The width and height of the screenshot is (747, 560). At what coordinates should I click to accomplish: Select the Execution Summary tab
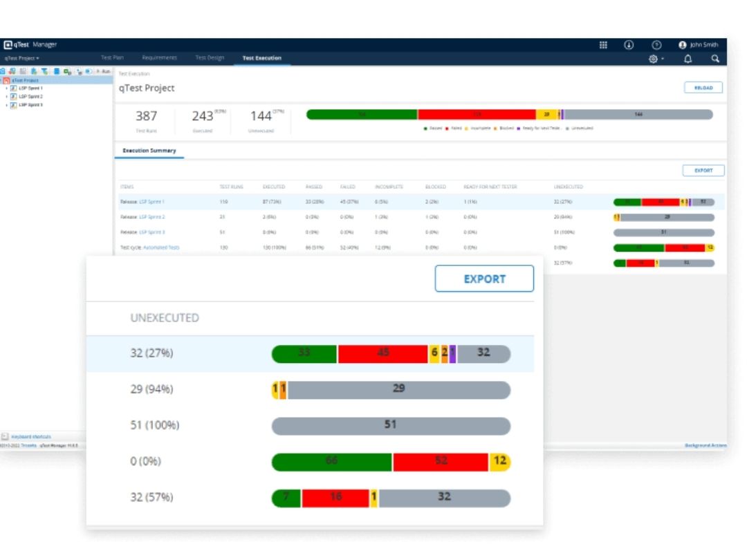pos(149,151)
